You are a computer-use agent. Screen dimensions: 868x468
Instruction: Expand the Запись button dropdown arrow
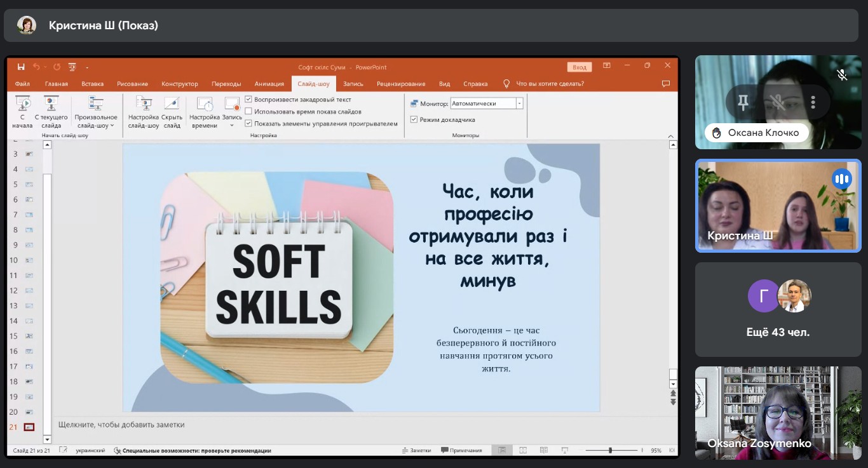tap(231, 125)
